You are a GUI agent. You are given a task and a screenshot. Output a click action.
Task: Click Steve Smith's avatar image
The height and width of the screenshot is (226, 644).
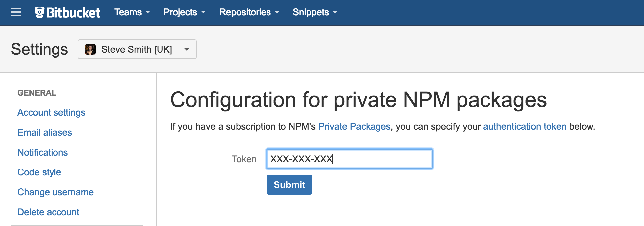pos(90,49)
